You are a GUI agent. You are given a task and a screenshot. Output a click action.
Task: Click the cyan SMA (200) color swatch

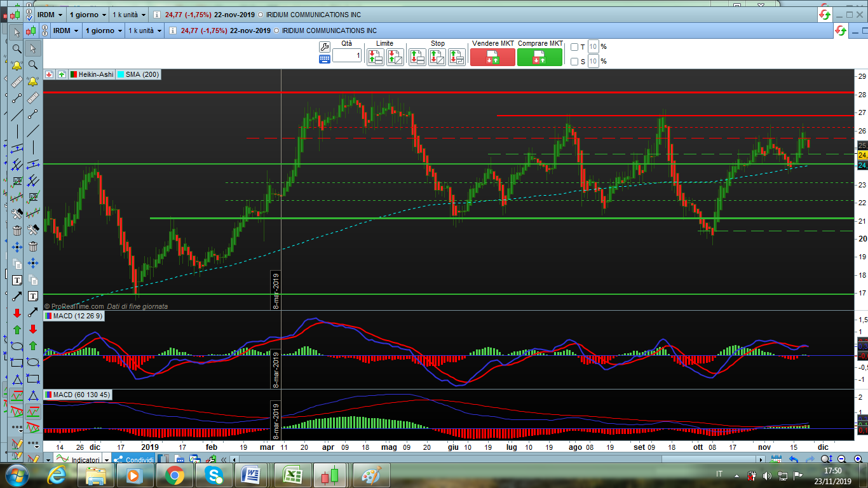click(121, 74)
